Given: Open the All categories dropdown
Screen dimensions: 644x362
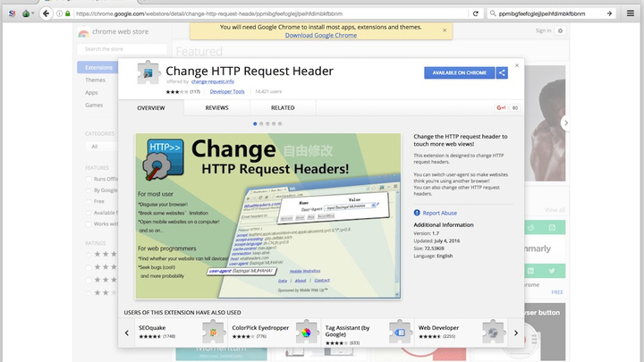Looking at the screenshot, I should pyautogui.click(x=102, y=147).
